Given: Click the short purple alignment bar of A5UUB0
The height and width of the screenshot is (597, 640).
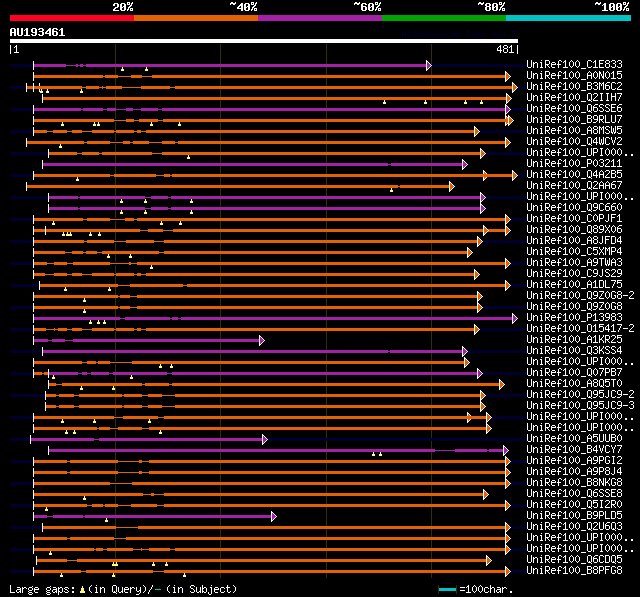Looking at the screenshot, I should click(x=147, y=439).
